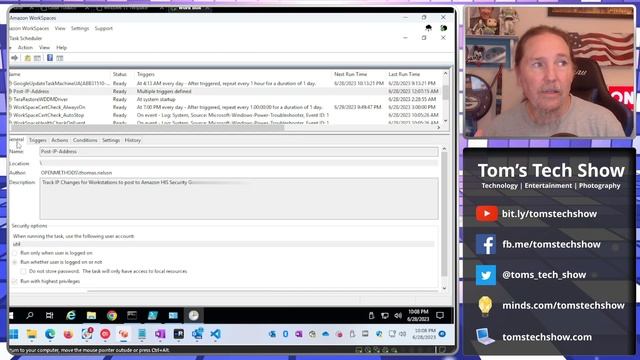
Task: Launch Firefox from the local taskbar
Action: tap(68, 334)
